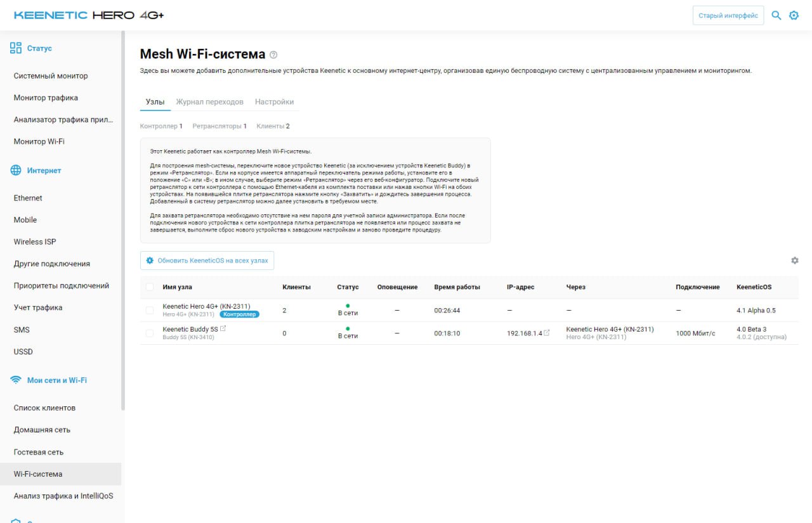Switch to the Журнал переходов tab
The width and height of the screenshot is (812, 523).
pos(209,102)
